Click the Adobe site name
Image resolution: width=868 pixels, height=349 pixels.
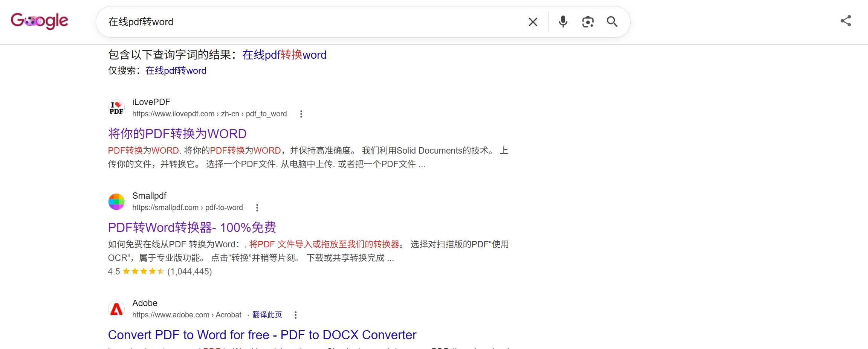pos(145,303)
